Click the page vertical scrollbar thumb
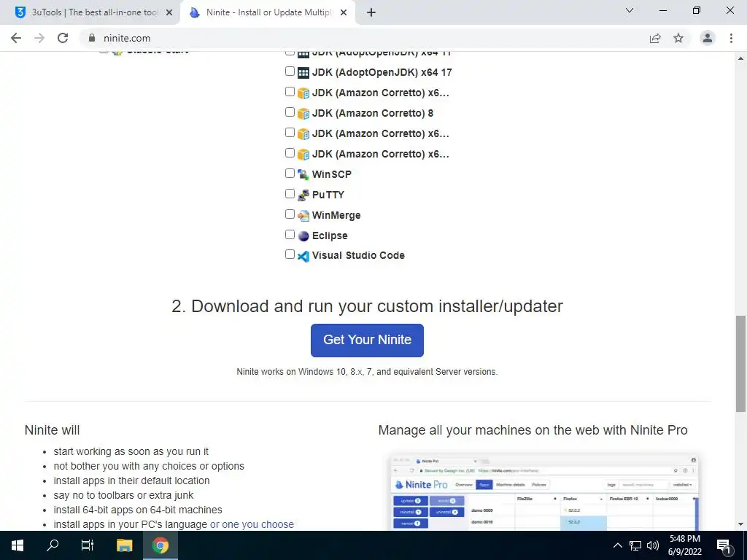Viewport: 747px width, 560px height. [x=740, y=365]
